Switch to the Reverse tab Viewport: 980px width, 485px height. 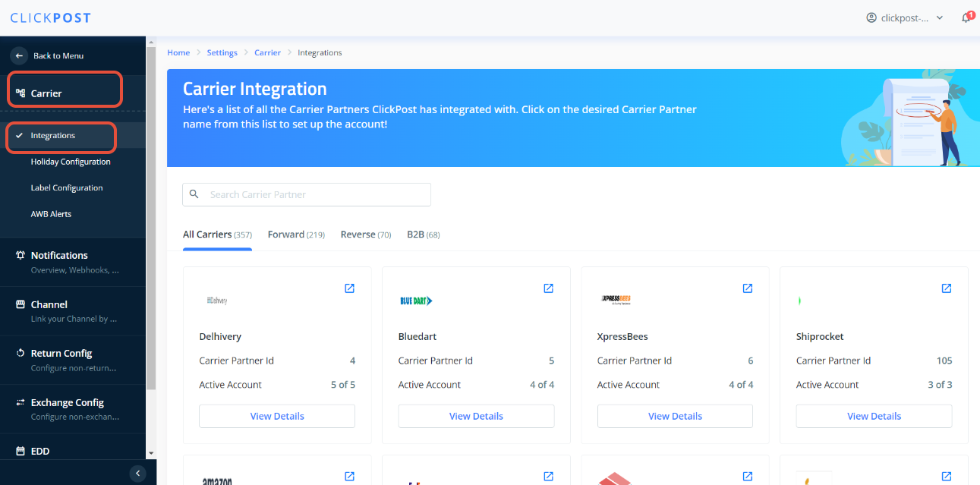366,235
